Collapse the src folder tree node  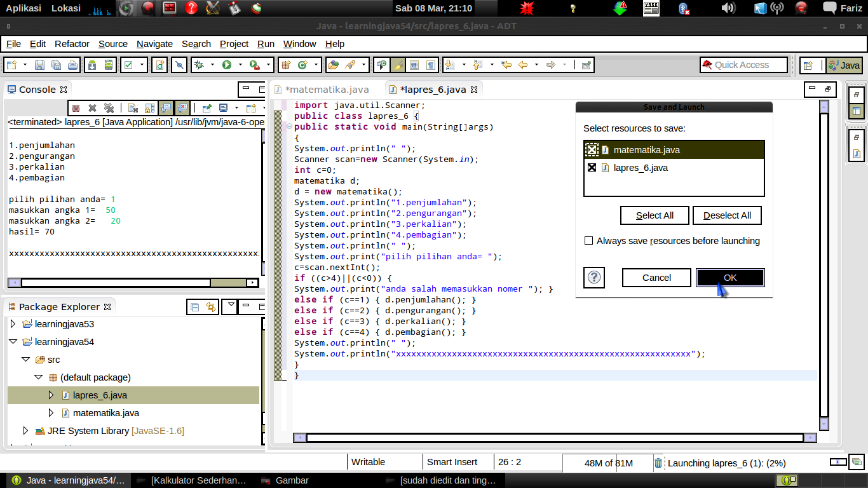click(x=25, y=360)
